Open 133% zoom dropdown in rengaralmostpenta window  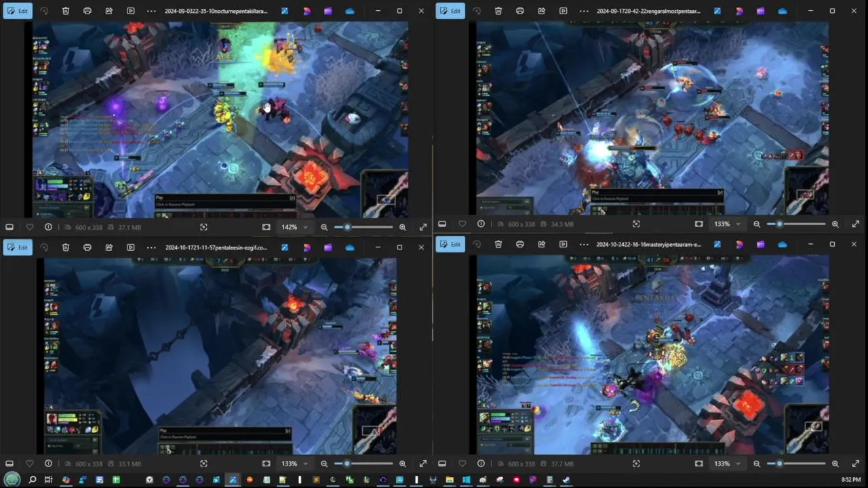(727, 224)
